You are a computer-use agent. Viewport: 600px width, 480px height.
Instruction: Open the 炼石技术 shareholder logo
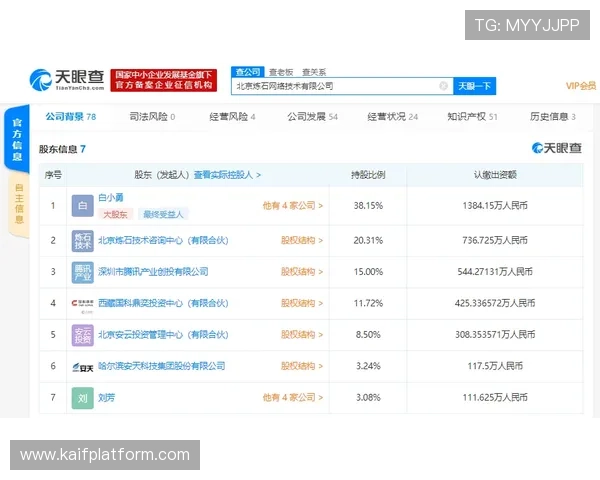point(83,241)
